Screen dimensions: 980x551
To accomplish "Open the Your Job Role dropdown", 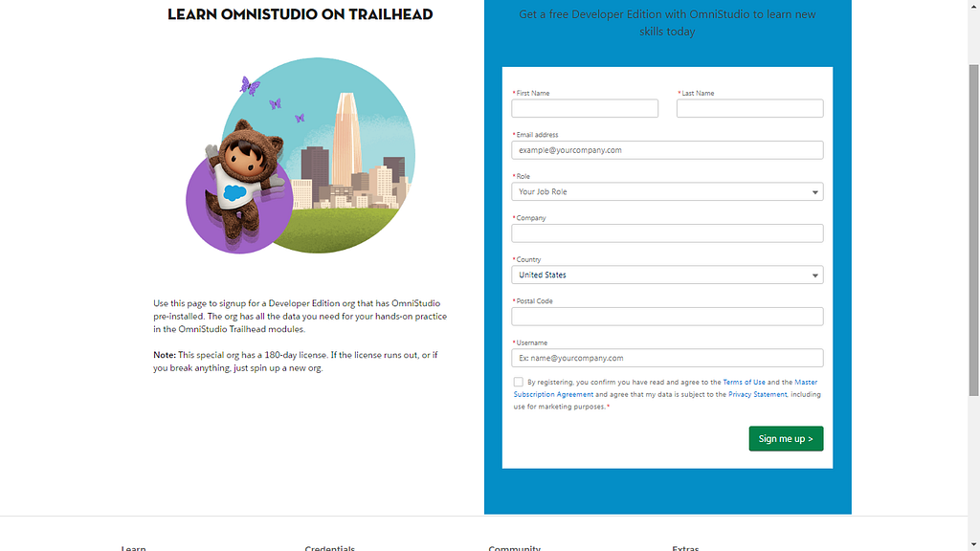I will [667, 191].
